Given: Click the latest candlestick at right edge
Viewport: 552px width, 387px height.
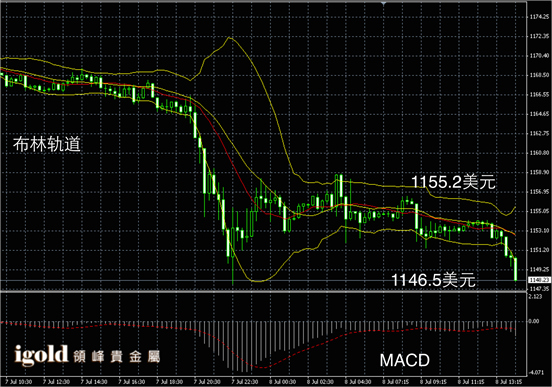Looking at the screenshot, I should [x=516, y=269].
